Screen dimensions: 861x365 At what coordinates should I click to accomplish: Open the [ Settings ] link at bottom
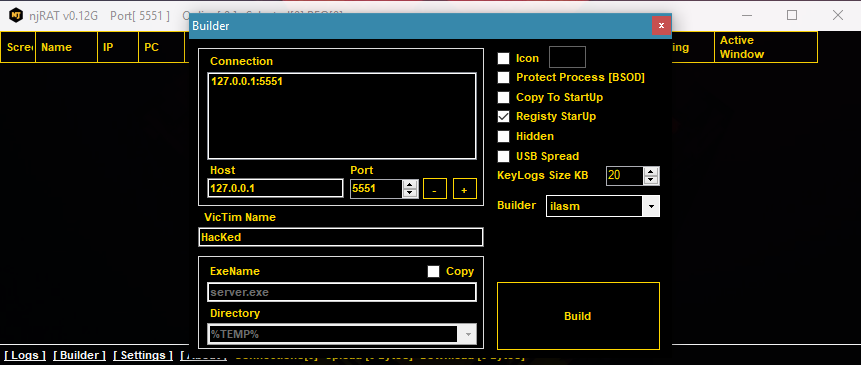click(x=143, y=355)
